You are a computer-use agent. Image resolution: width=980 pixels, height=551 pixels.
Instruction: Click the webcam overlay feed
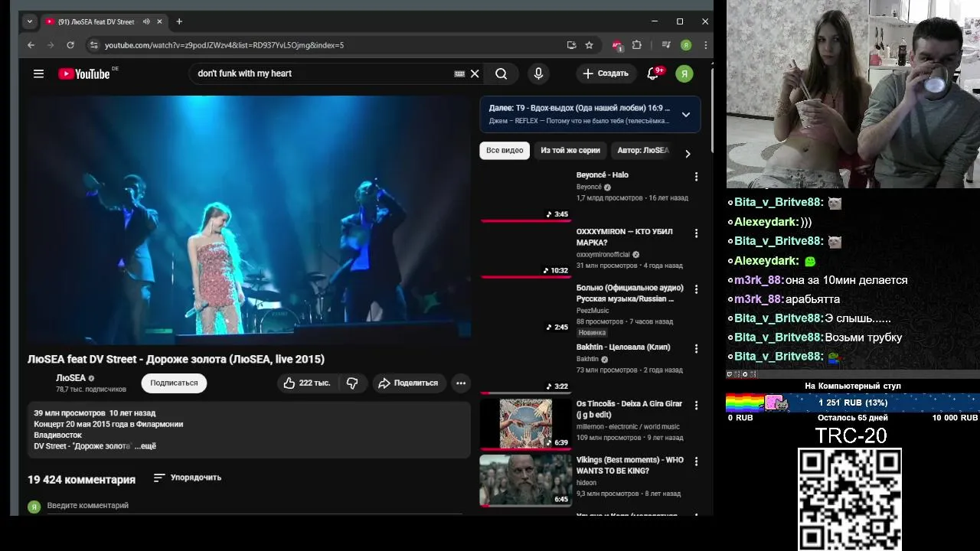pyautogui.click(x=853, y=94)
